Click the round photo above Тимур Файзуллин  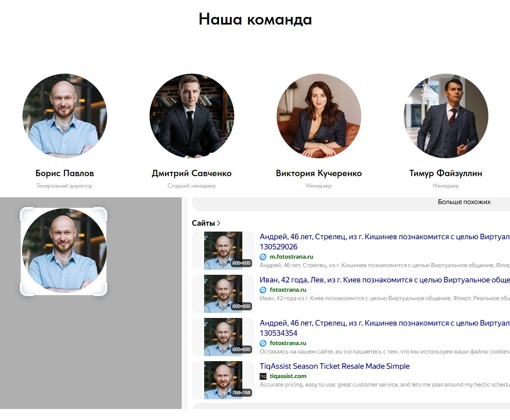446,116
